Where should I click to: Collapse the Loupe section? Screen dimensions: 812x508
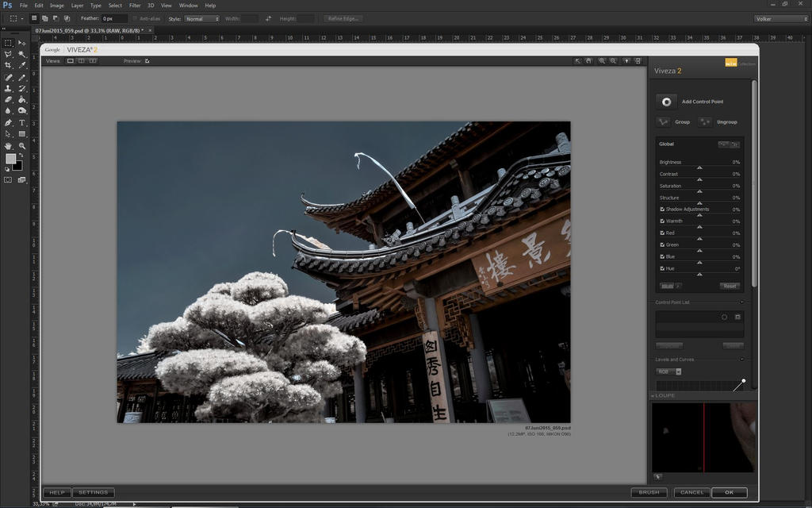[x=653, y=395]
